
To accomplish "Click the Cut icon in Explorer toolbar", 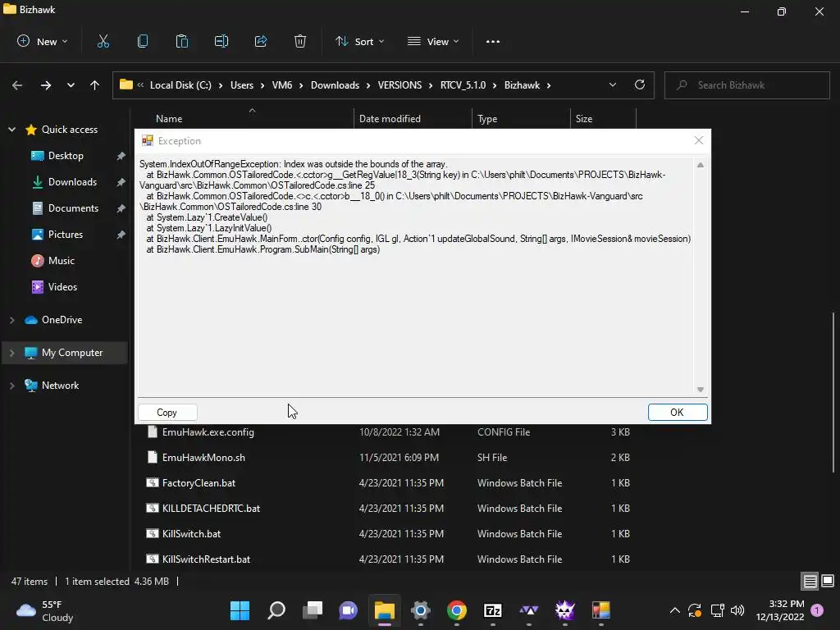I will (103, 41).
